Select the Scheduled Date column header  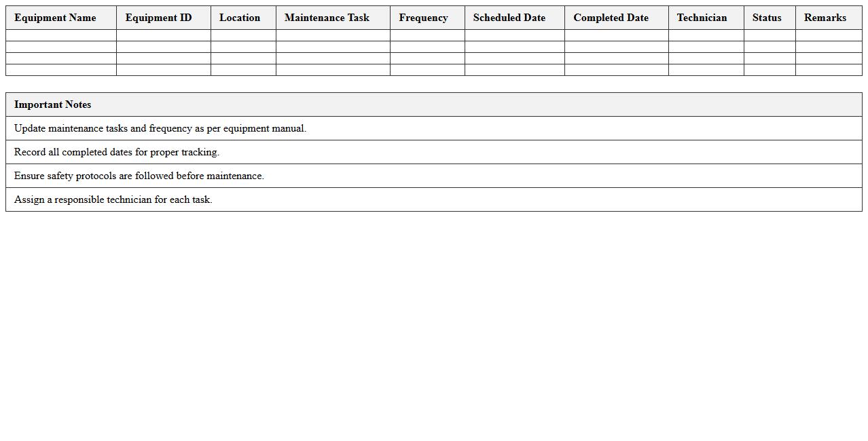[509, 18]
